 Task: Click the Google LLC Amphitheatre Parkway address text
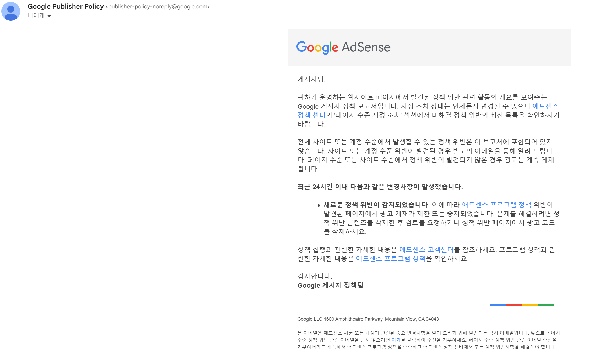[368, 319]
